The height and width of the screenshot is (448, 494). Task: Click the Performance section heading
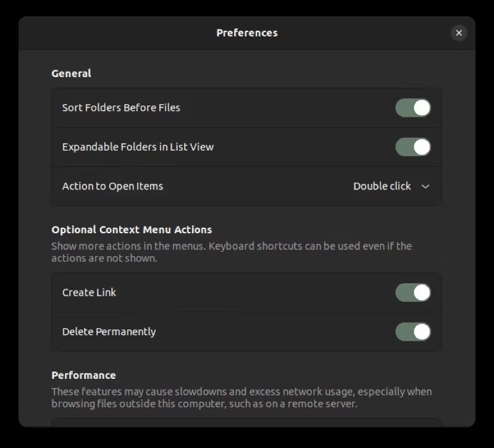point(83,375)
